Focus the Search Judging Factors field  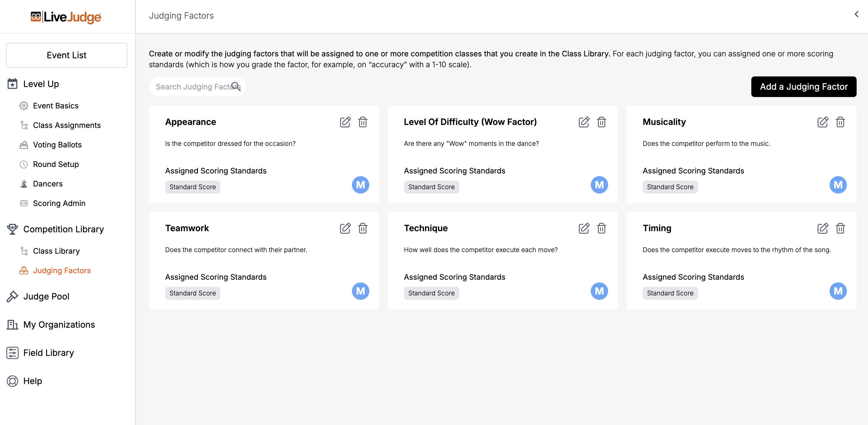tap(192, 87)
